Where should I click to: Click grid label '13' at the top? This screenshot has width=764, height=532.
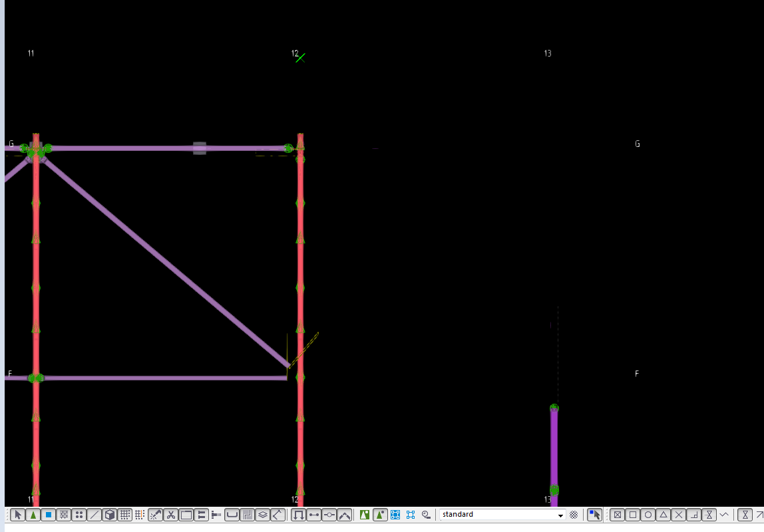pos(548,53)
